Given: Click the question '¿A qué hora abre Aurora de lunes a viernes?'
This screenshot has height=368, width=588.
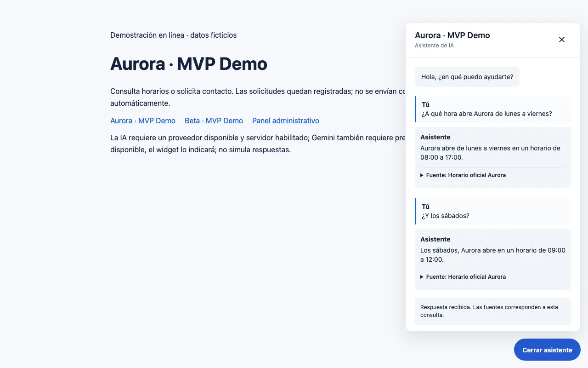Looking at the screenshot, I should tap(487, 114).
